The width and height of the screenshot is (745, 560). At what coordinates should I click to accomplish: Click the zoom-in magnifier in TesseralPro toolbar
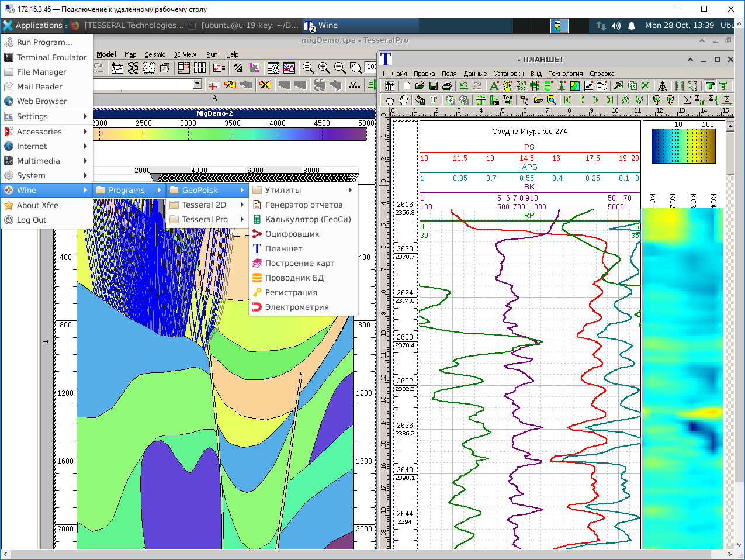(324, 68)
